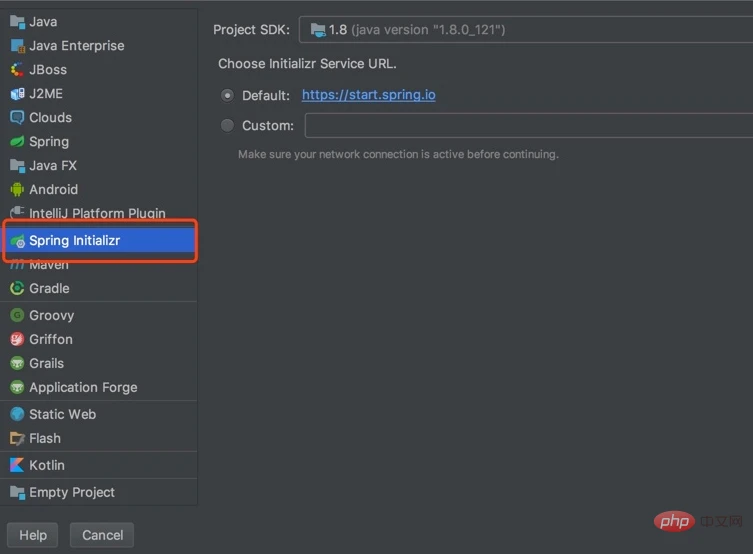The image size is (753, 554).
Task: Select Static Web project type label
Action: click(62, 414)
